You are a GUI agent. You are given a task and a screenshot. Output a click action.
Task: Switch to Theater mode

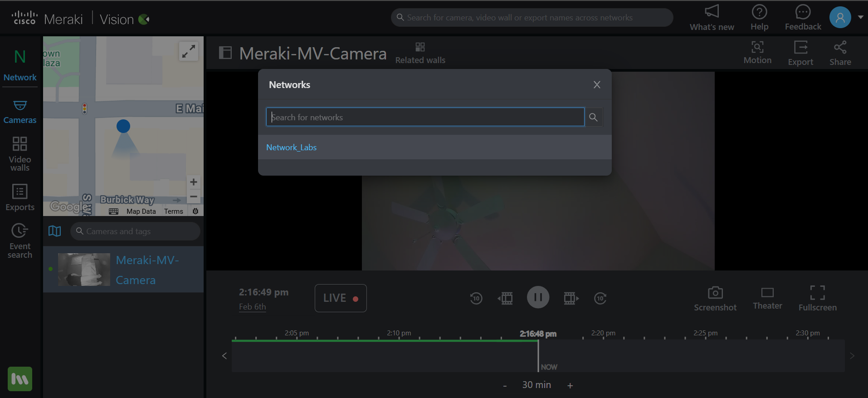pos(767,298)
